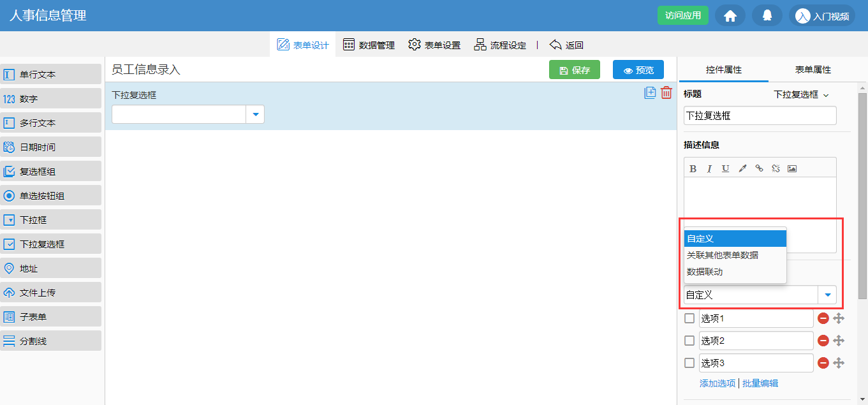Switch to the 数据管理 tab

pyautogui.click(x=369, y=45)
